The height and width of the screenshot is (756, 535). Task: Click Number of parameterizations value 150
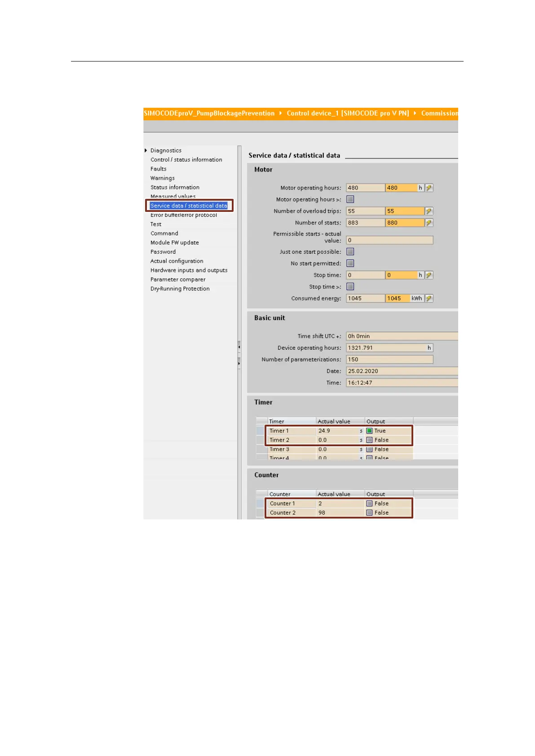(389, 360)
